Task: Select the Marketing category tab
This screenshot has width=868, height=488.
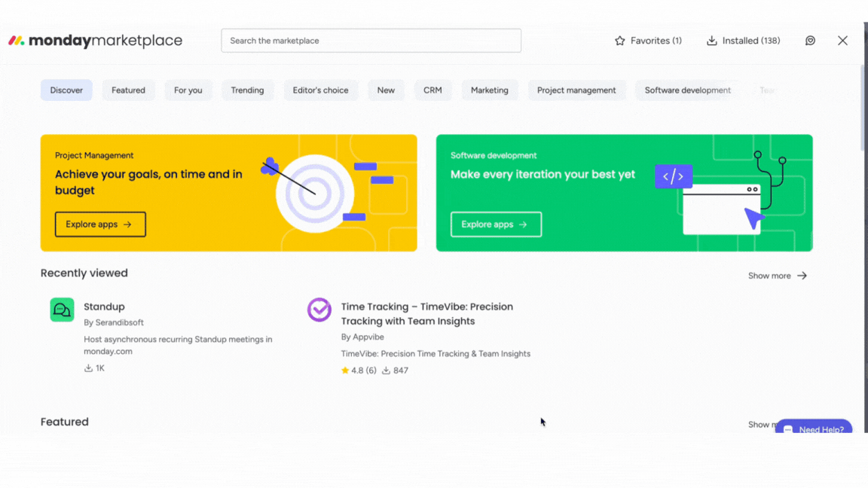Action: click(489, 90)
